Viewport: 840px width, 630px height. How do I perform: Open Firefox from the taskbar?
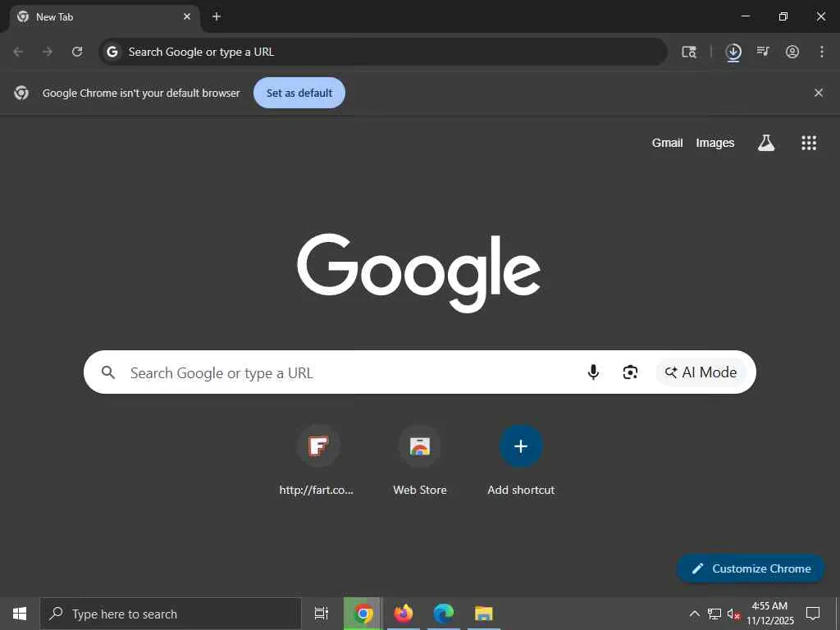point(404,614)
